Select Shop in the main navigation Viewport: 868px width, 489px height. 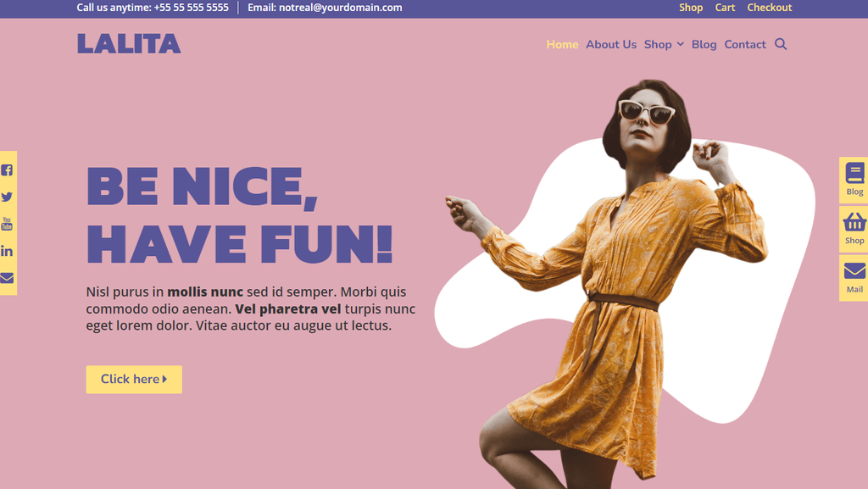pyautogui.click(x=658, y=44)
